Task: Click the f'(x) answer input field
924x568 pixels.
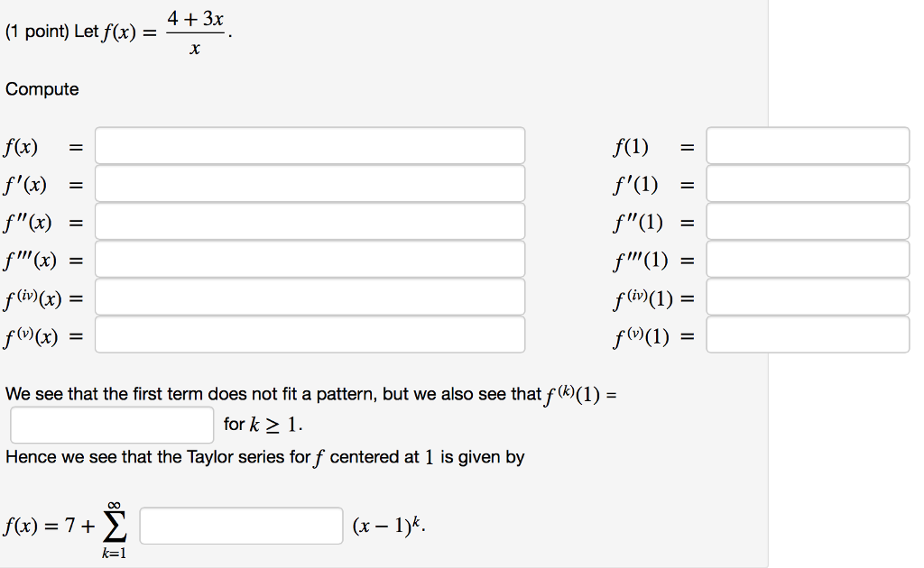Action: pyautogui.click(x=311, y=183)
